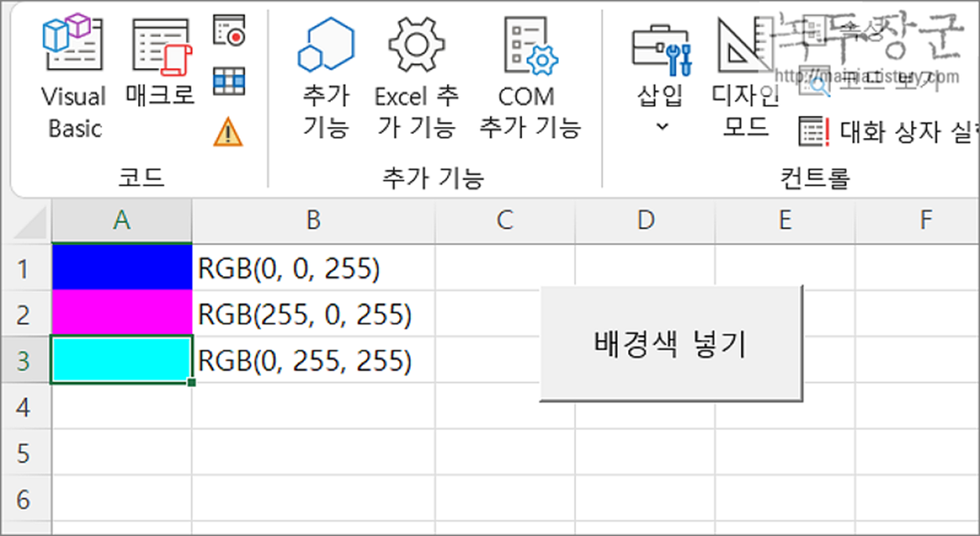The image size is (980, 536).
Task: Click 대화 상자 실행 button
Action: click(888, 131)
